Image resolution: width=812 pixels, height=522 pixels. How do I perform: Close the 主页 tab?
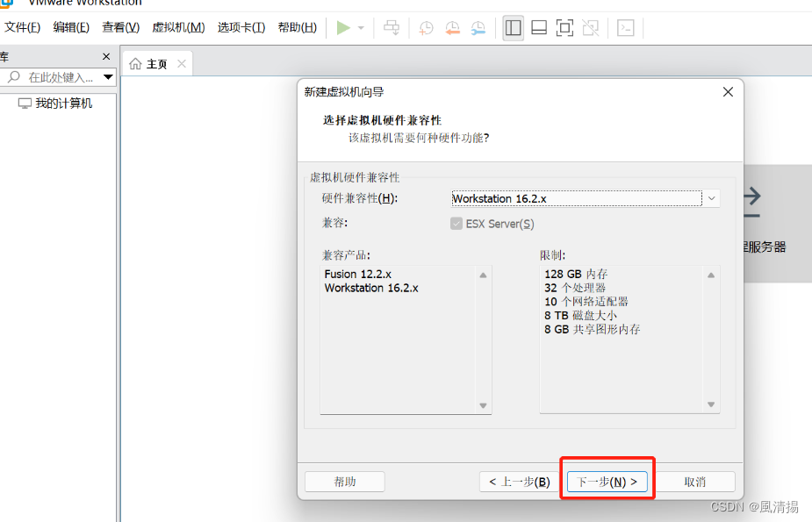pyautogui.click(x=181, y=64)
